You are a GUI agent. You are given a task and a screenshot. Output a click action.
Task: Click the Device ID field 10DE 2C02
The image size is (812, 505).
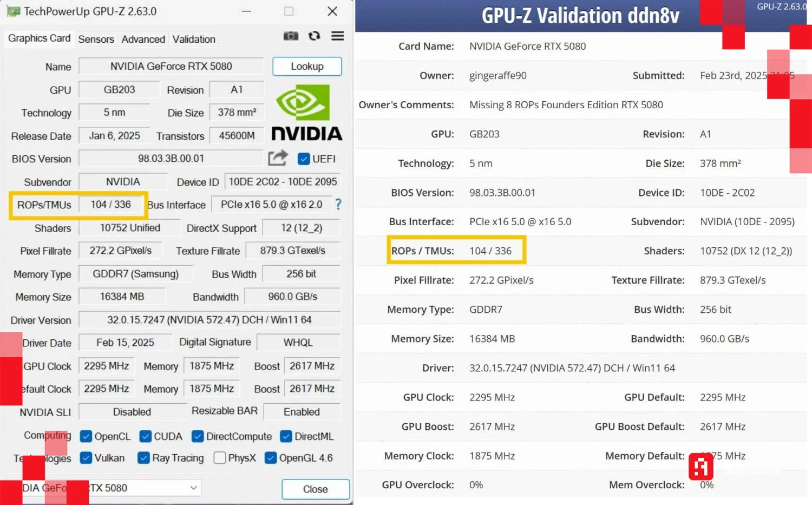click(x=283, y=182)
